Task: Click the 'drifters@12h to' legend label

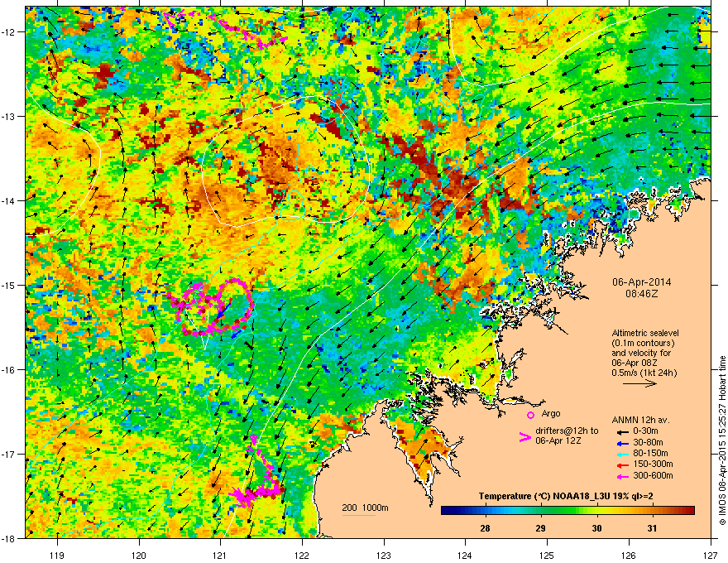Action: (x=567, y=431)
